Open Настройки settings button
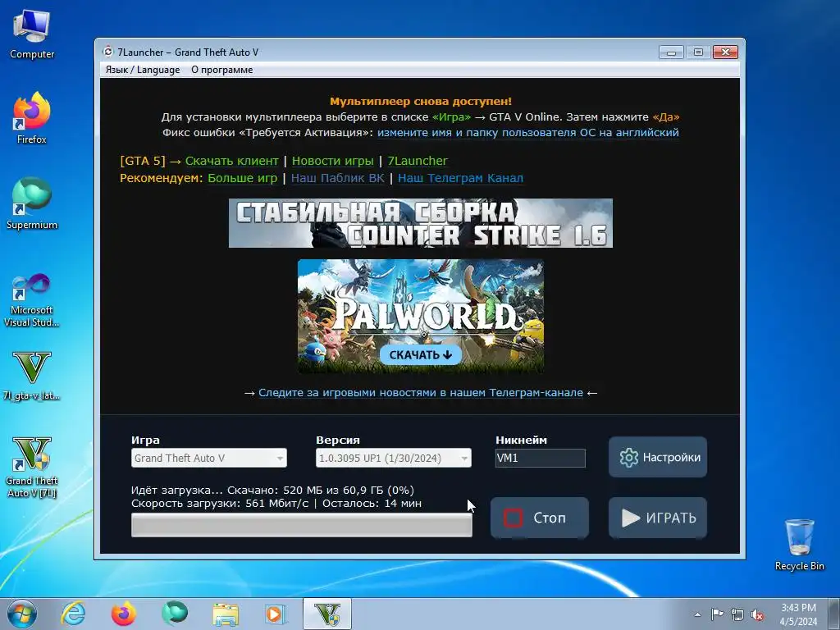840x630 pixels. point(657,457)
